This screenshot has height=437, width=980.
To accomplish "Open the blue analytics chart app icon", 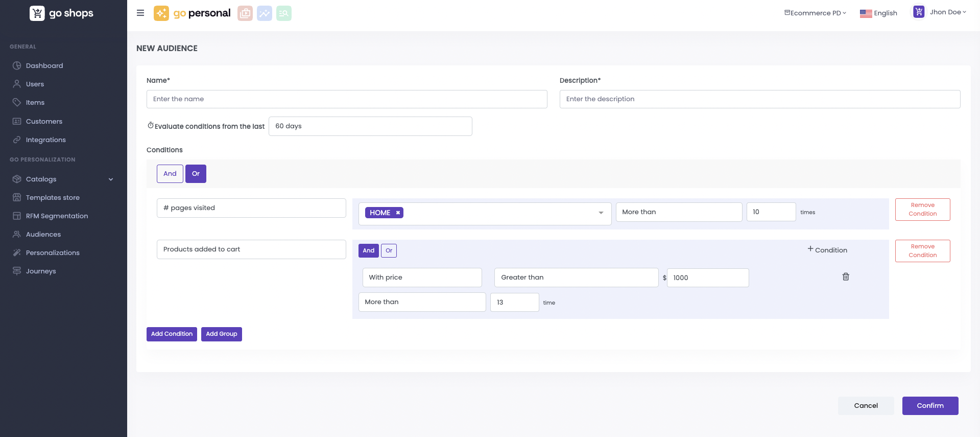I will tap(265, 13).
